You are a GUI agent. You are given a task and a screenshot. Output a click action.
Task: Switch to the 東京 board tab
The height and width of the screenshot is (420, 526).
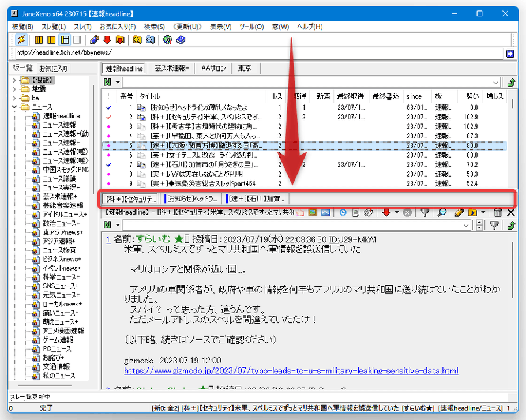coord(245,69)
